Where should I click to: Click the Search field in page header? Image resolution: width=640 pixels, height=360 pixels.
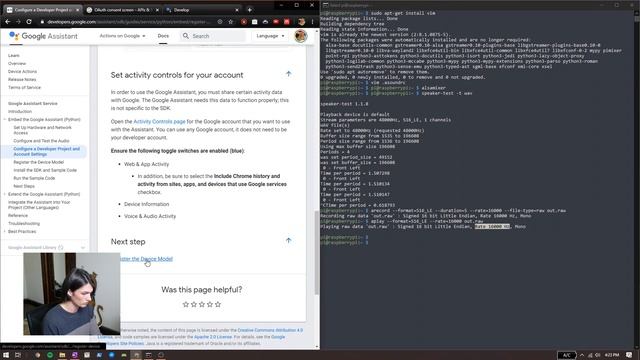[x=213, y=36]
